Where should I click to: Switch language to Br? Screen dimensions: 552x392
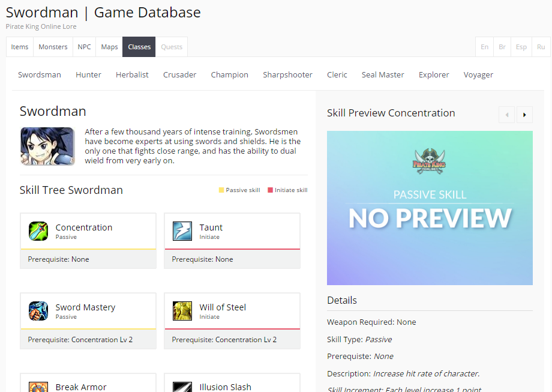pyautogui.click(x=502, y=47)
